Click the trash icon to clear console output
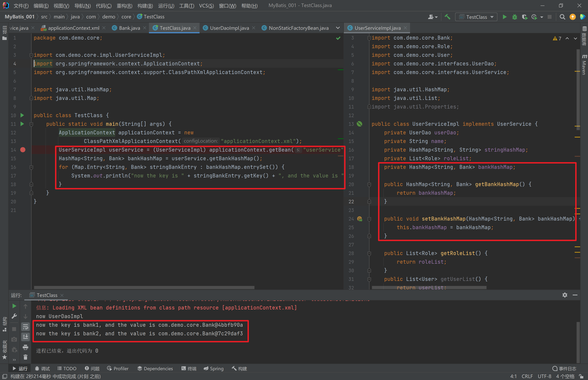The height and width of the screenshot is (380, 588). [25, 357]
